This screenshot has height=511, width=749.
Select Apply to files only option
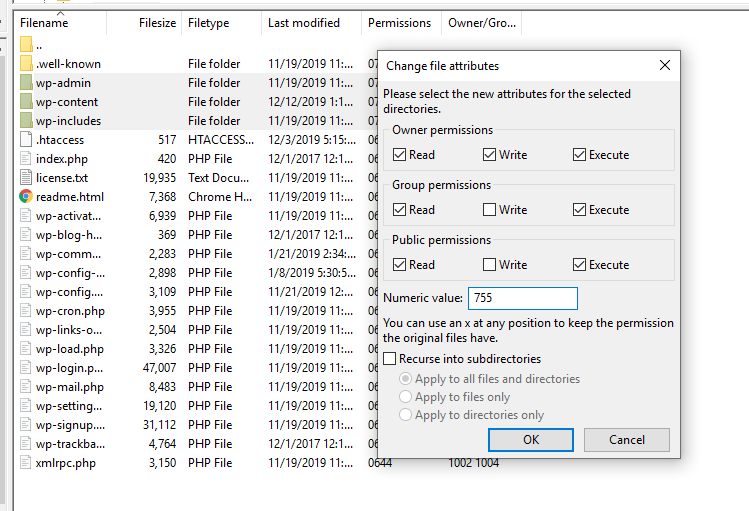point(406,397)
